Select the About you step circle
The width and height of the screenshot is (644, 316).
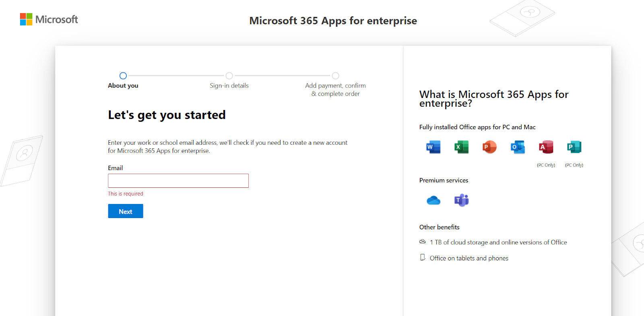pos(123,76)
